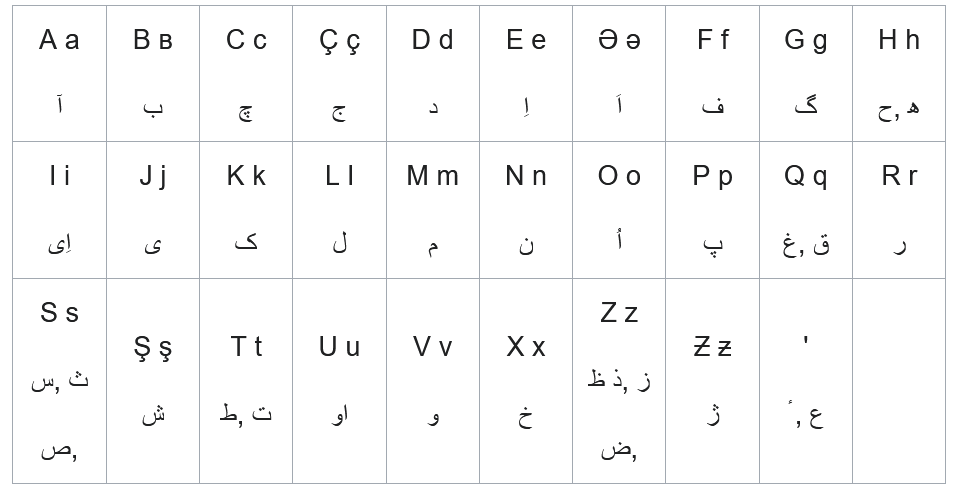Select the 'Q q' cell
959x494 pixels.
point(806,210)
